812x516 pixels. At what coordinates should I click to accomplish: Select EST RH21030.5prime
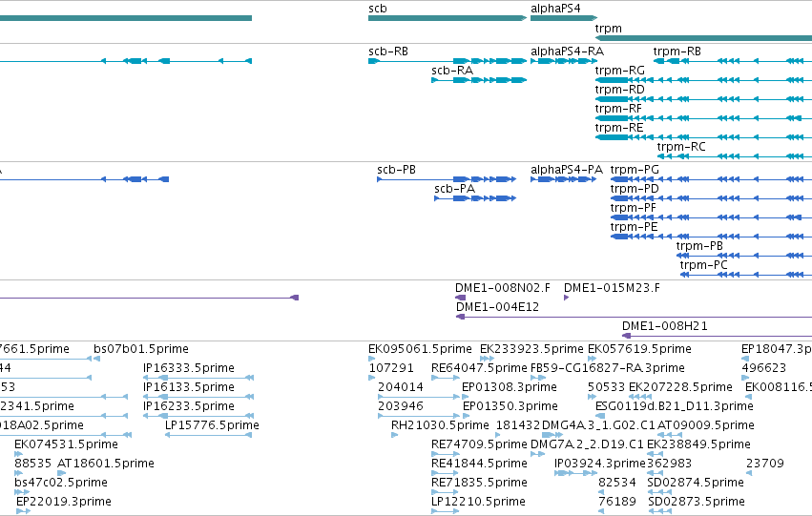[x=395, y=435]
